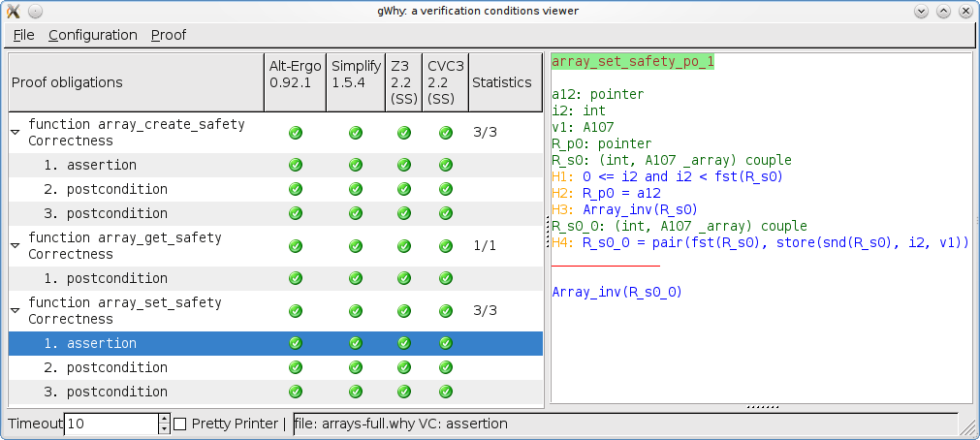
Task: Collapse function array_create_safety tree node
Action: coord(16,131)
